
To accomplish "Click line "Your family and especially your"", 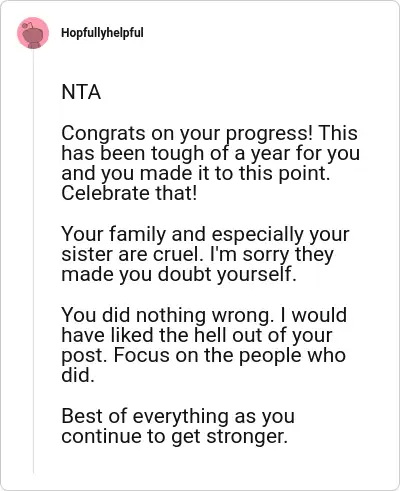I will [205, 234].
